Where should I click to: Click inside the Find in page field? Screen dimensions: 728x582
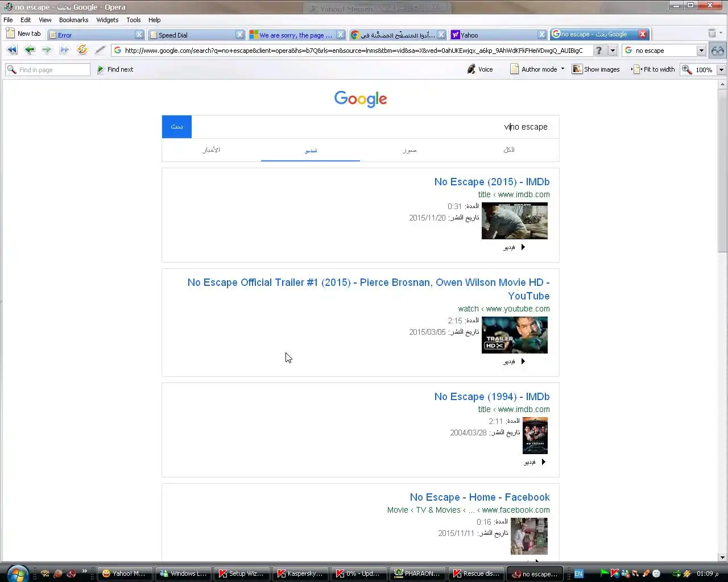48,69
